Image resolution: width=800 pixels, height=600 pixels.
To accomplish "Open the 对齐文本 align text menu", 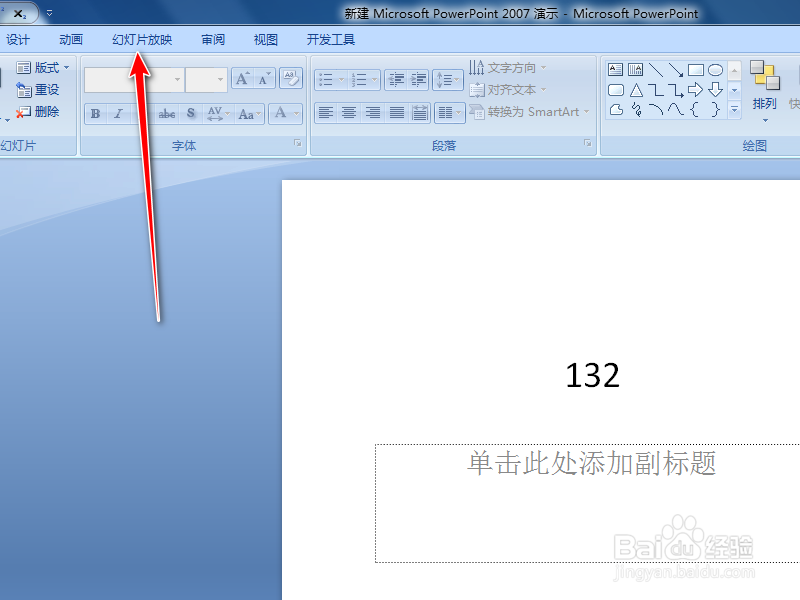I will pos(508,90).
